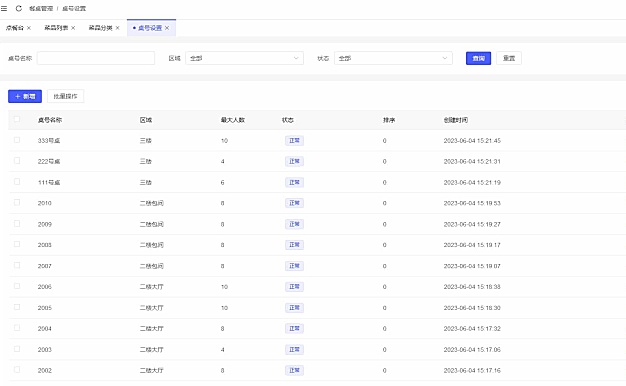626x386 pixels.
Task: Click the 排序 column header
Action: (389, 120)
